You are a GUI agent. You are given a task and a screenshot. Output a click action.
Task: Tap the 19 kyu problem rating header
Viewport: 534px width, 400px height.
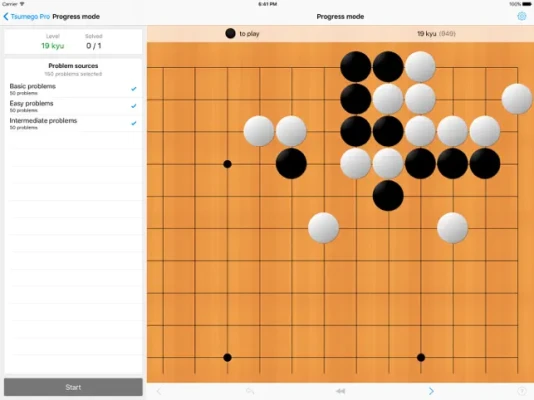click(x=436, y=34)
